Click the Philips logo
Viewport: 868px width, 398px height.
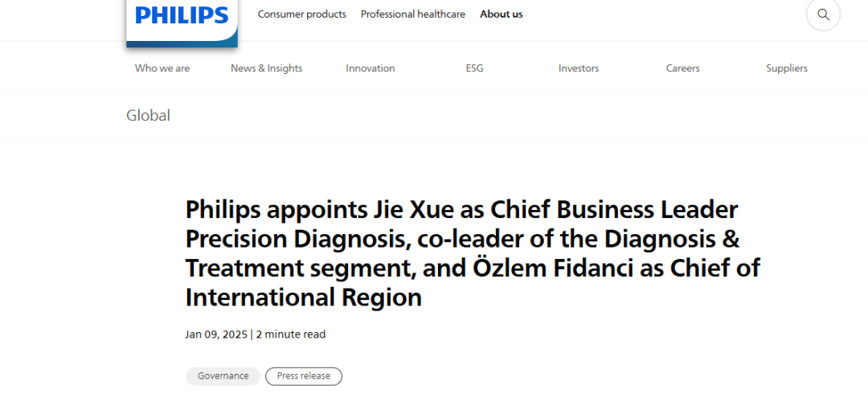tap(182, 16)
